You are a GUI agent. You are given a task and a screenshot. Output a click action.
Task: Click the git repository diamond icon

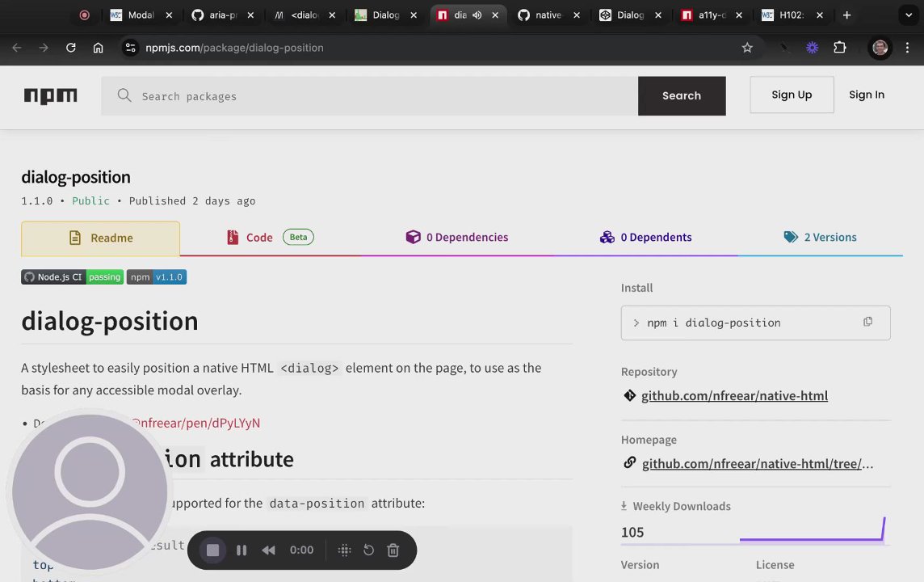point(629,395)
